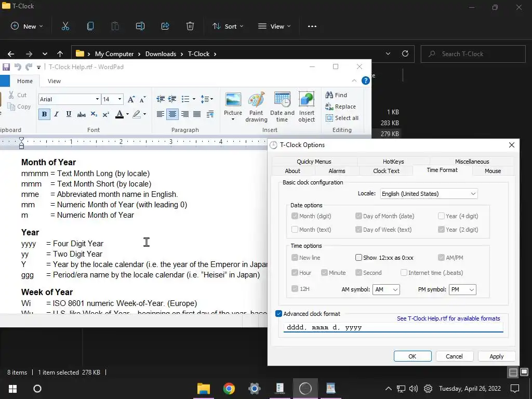The image size is (532, 399).
Task: Toggle Bold formatting in WordPad
Action: [x=44, y=114]
